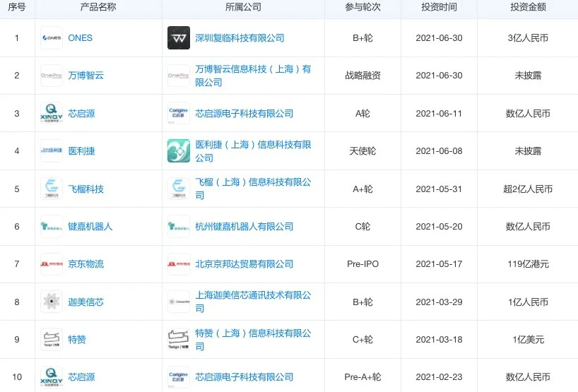Click the 产品名称 column header
578x392 pixels.
tap(98, 7)
